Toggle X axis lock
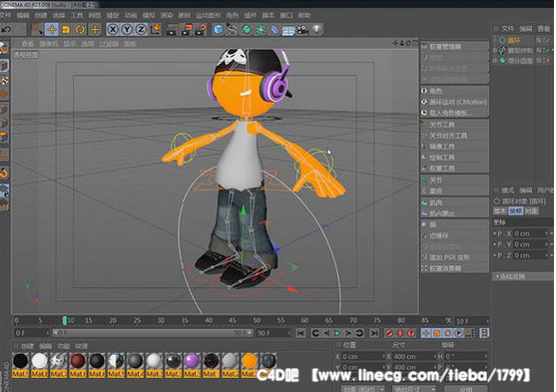The height and width of the screenshot is (392, 556). coord(113,29)
